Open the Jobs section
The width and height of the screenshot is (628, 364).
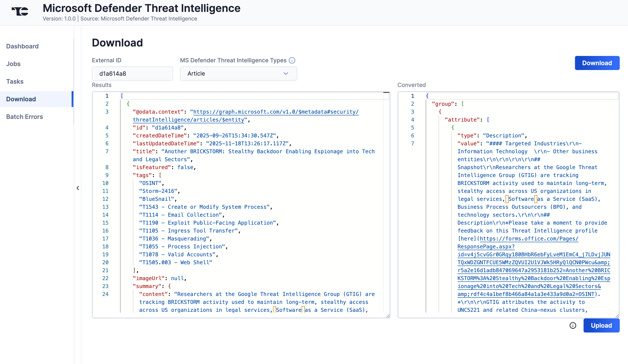pos(13,64)
